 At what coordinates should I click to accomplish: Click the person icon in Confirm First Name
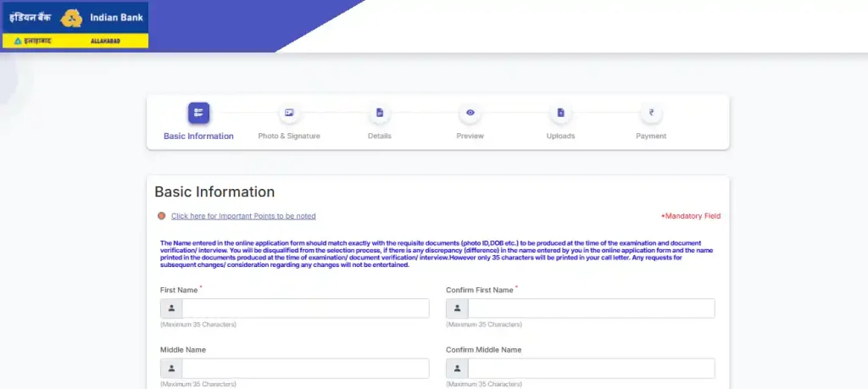click(x=457, y=308)
